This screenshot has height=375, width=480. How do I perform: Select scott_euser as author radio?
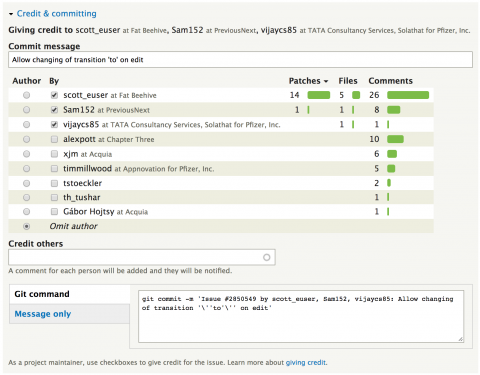coord(26,95)
